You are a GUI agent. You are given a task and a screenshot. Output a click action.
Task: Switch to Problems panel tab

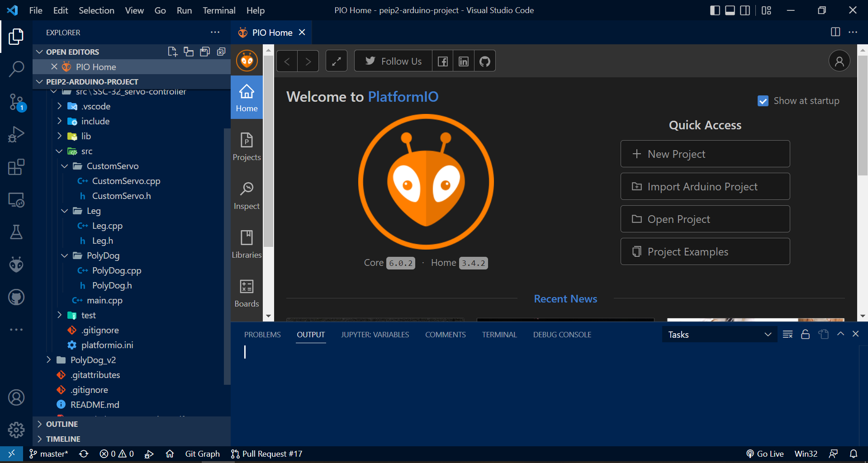[262, 335]
